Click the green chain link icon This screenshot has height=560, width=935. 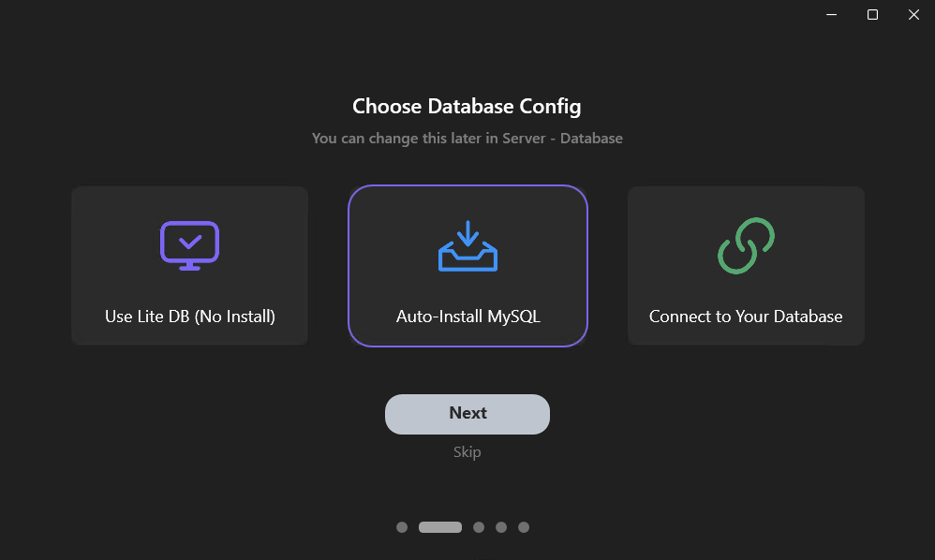click(x=746, y=245)
